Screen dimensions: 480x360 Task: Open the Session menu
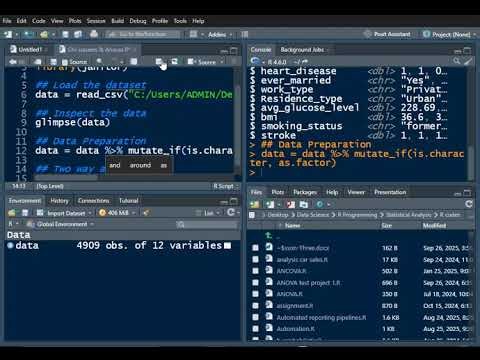(96, 21)
